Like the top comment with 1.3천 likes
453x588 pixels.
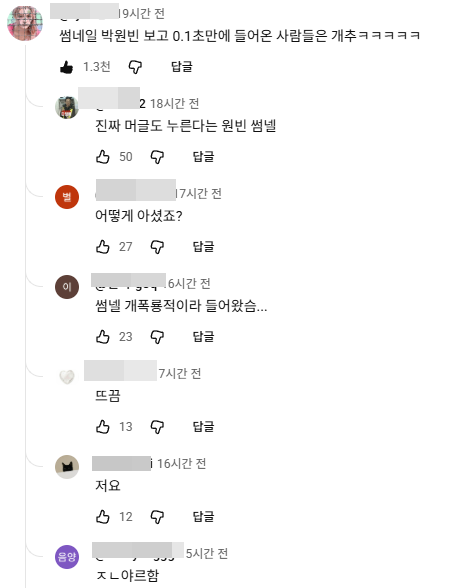click(67, 67)
